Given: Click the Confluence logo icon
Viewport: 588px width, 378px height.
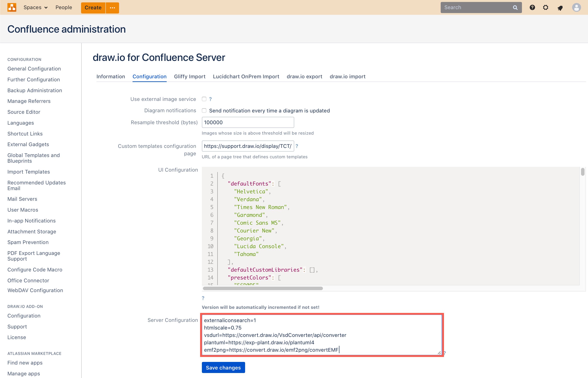Looking at the screenshot, I should click(x=12, y=7).
